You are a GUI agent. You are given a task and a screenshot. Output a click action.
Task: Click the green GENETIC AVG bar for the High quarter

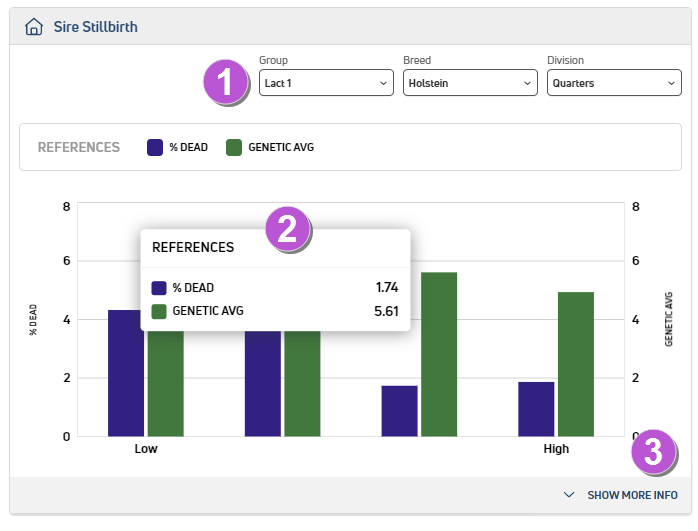click(x=576, y=364)
